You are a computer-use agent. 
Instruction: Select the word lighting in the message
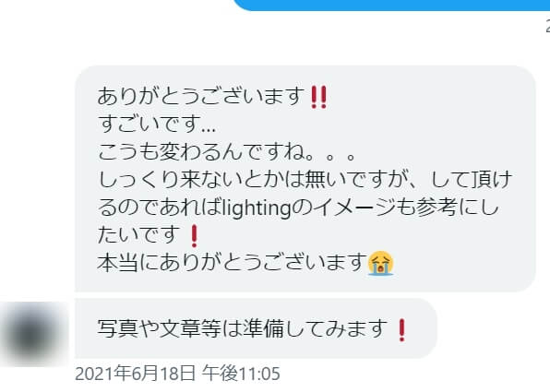pos(257,208)
